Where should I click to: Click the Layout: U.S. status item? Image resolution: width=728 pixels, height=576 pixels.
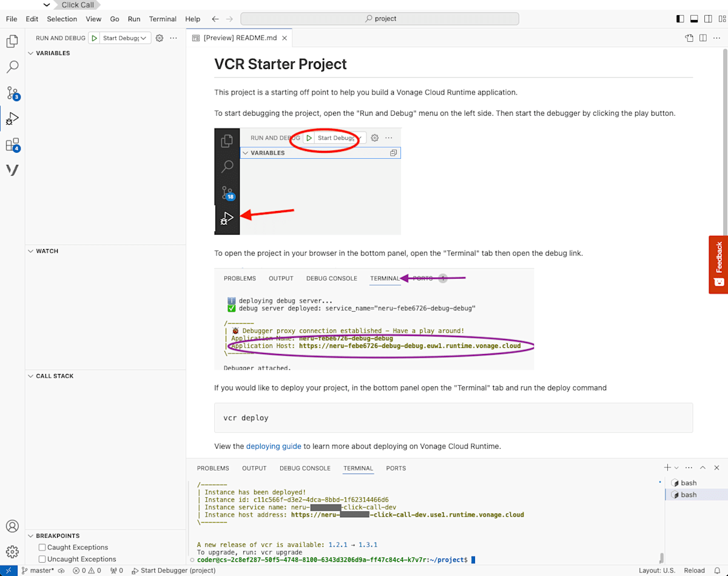coord(656,570)
